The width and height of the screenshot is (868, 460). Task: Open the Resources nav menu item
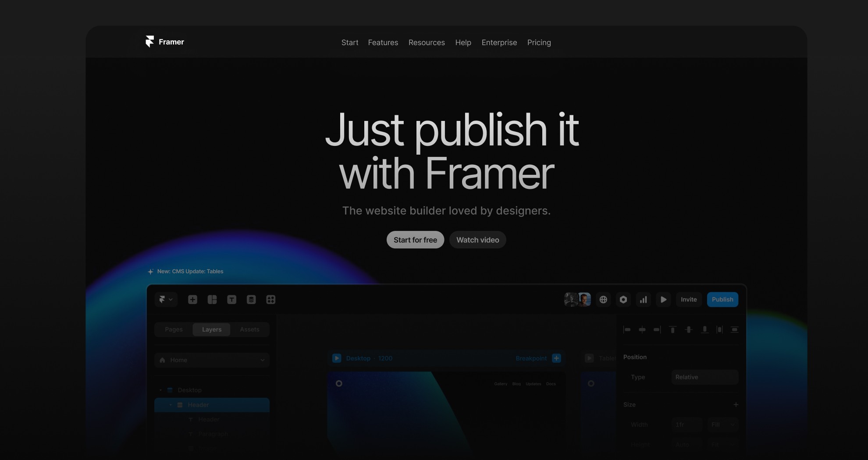[x=427, y=42]
